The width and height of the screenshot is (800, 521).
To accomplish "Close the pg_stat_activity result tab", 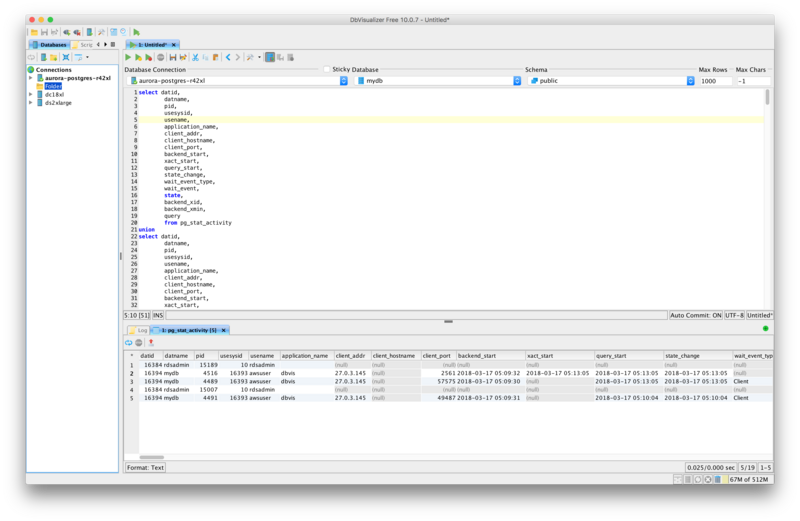I will pyautogui.click(x=223, y=330).
